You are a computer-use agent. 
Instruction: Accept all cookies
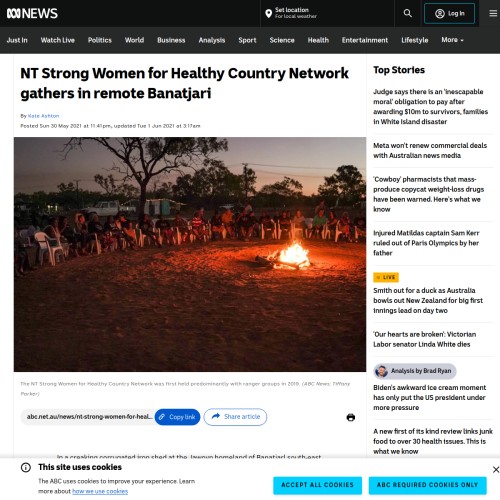tap(317, 485)
